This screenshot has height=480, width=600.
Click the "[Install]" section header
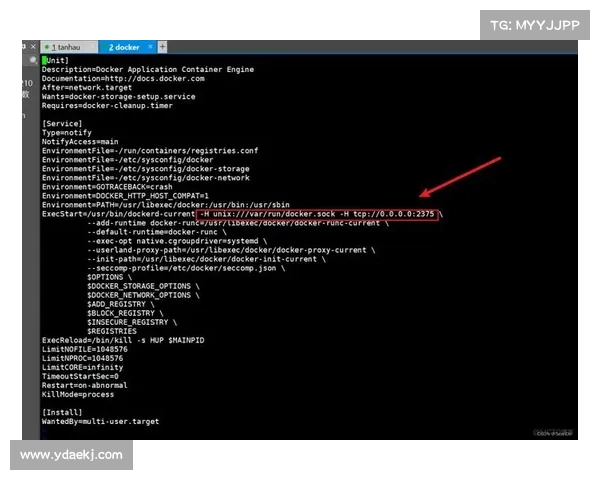pyautogui.click(x=62, y=413)
